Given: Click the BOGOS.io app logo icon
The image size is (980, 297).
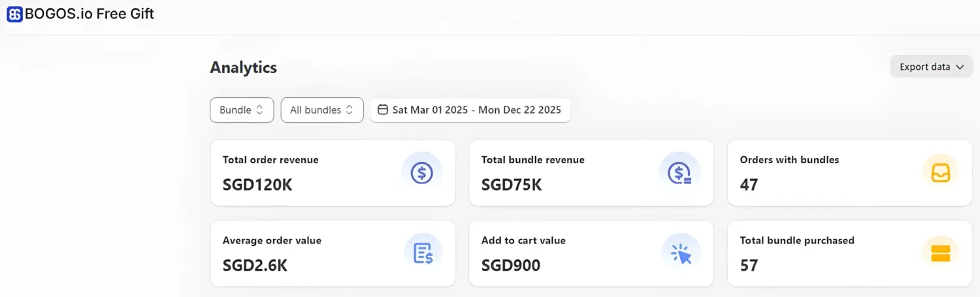Looking at the screenshot, I should [14, 14].
